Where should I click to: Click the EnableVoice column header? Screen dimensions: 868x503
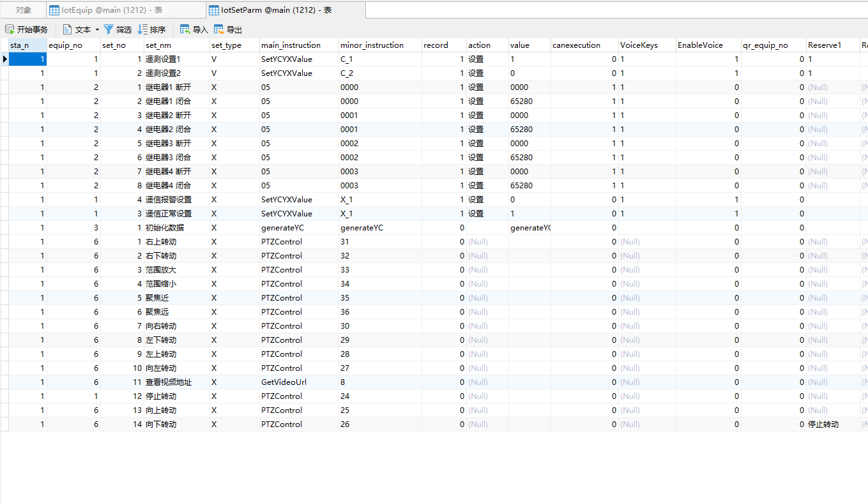point(700,45)
